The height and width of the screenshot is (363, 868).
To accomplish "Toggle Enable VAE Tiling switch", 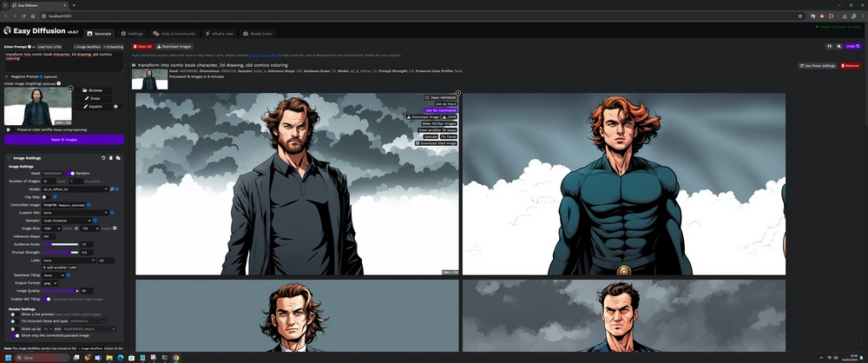I will [x=47, y=299].
